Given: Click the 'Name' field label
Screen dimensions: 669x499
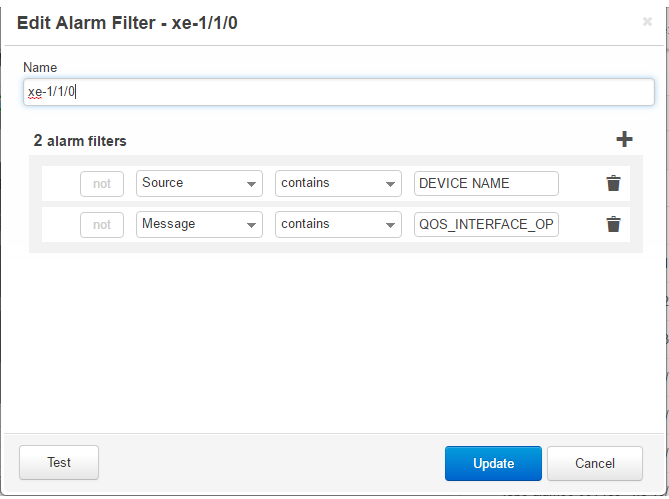Looking at the screenshot, I should pyautogui.click(x=40, y=67).
